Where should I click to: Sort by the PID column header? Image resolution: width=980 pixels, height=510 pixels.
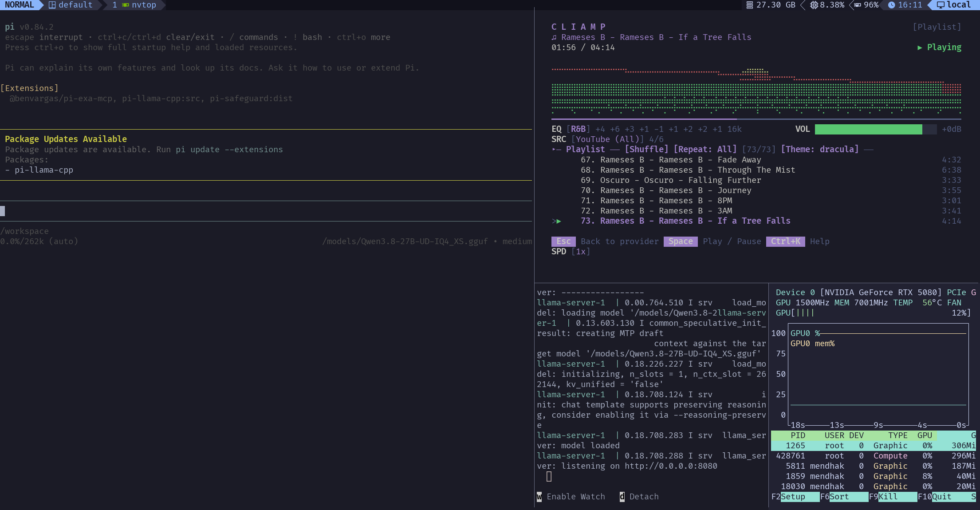tap(798, 435)
